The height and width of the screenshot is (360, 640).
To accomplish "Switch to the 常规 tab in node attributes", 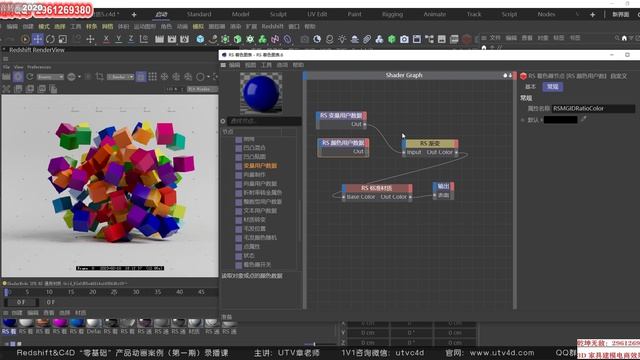I will pos(552,87).
